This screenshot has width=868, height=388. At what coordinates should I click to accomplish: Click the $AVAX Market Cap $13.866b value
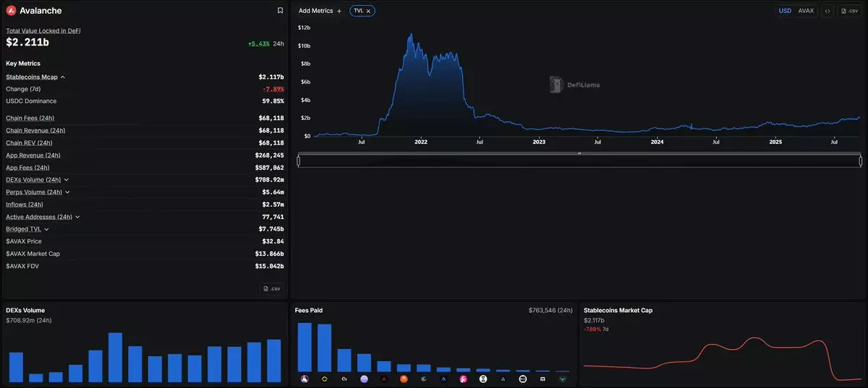coord(269,254)
